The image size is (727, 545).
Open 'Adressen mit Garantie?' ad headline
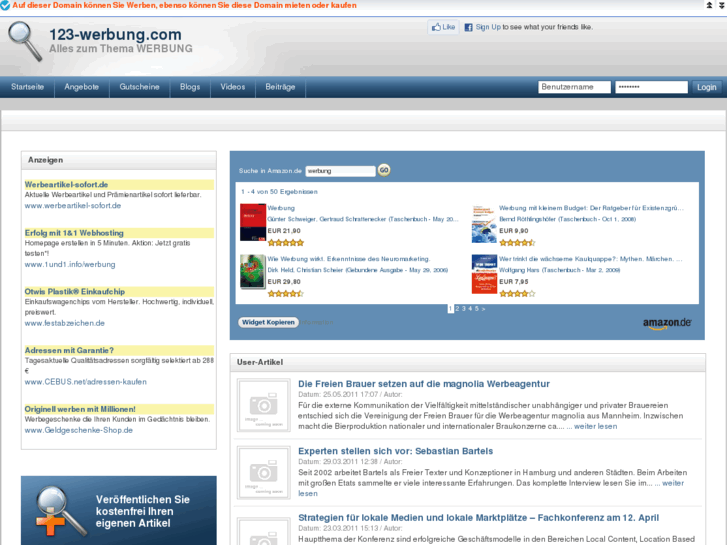point(69,351)
